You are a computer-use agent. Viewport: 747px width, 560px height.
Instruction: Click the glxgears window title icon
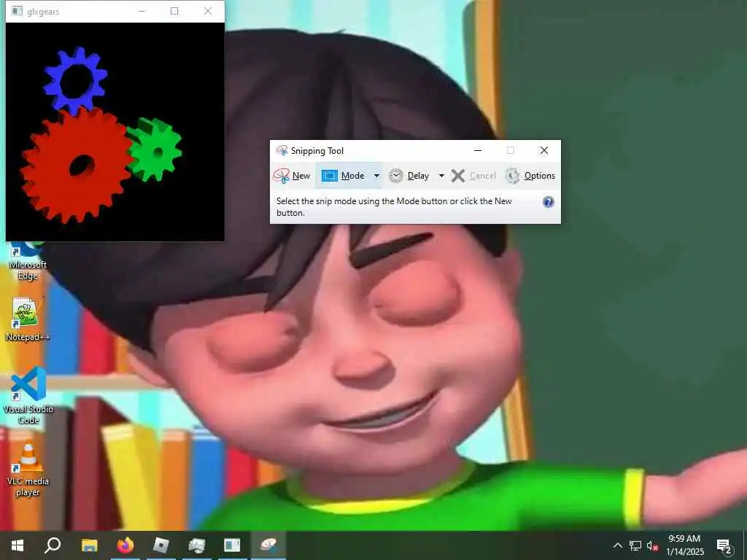coord(17,11)
